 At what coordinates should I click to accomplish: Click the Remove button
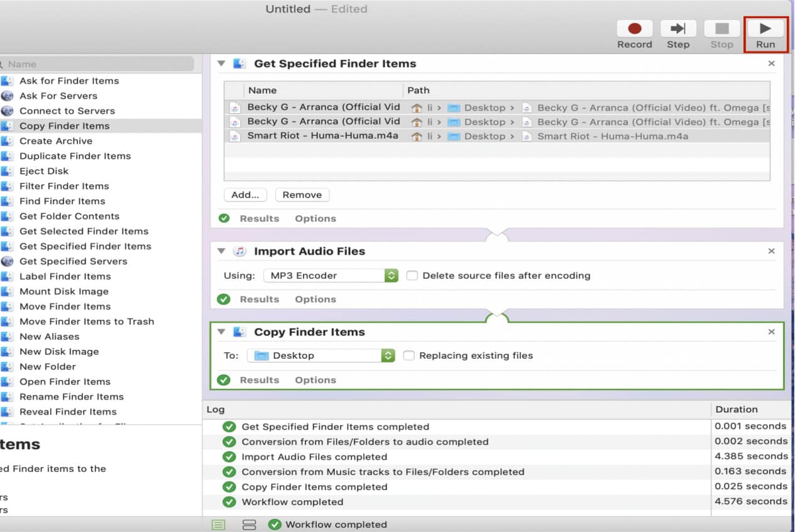click(302, 195)
